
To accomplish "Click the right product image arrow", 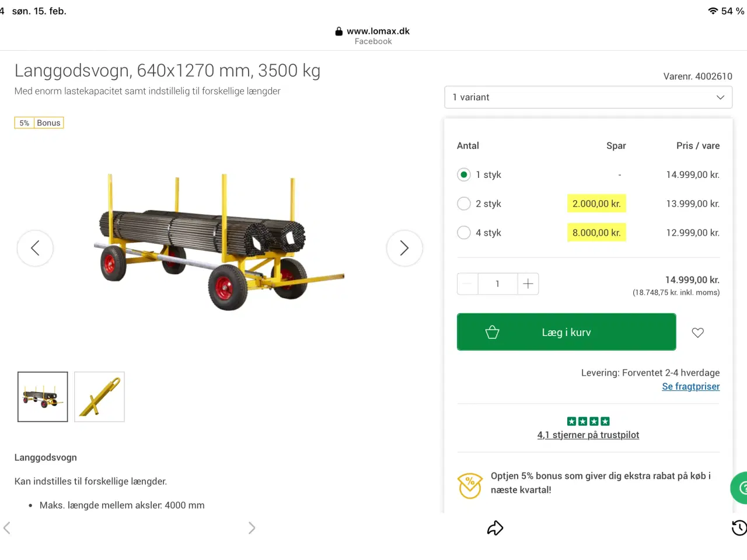I will tap(404, 248).
